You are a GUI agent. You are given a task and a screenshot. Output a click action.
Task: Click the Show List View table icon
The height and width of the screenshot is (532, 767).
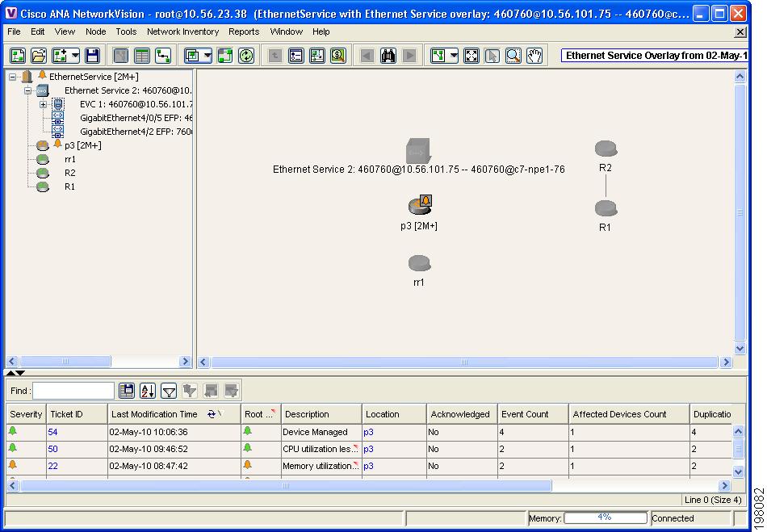click(x=142, y=55)
